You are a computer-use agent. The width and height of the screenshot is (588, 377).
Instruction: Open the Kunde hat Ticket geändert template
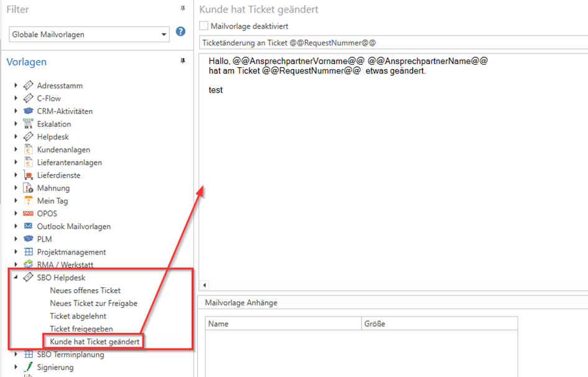[x=95, y=342]
